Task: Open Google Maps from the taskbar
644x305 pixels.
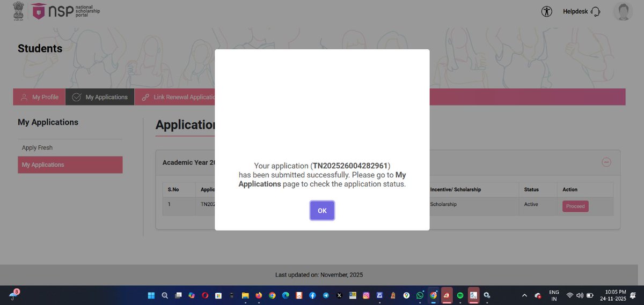Action: click(x=406, y=295)
